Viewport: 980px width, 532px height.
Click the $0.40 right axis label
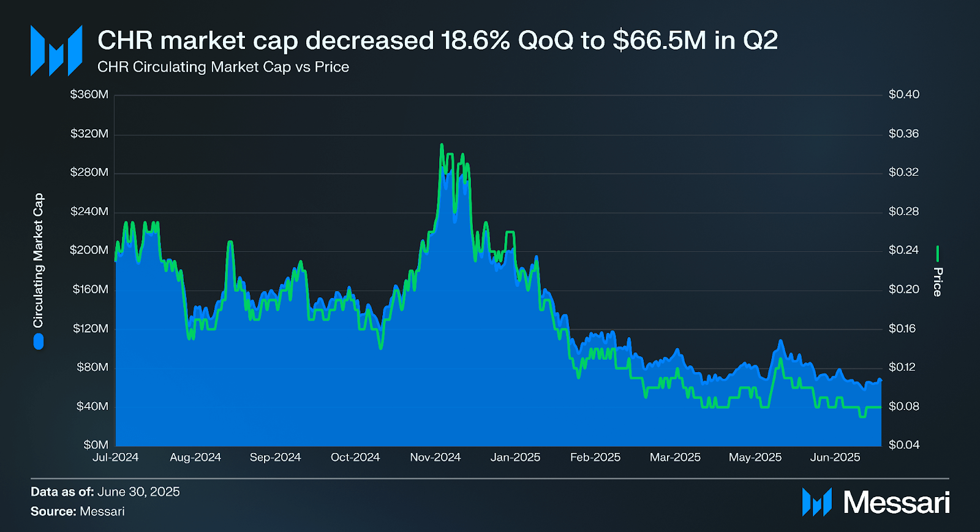tap(904, 94)
